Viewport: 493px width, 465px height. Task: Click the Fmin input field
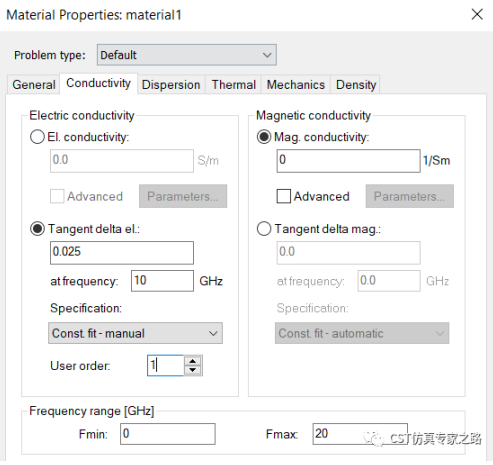(x=168, y=434)
